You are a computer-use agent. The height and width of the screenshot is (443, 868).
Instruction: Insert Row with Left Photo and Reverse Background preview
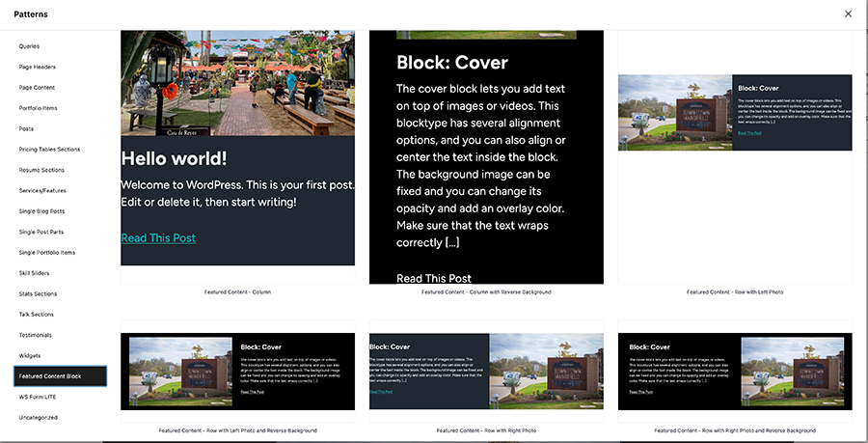pyautogui.click(x=237, y=372)
